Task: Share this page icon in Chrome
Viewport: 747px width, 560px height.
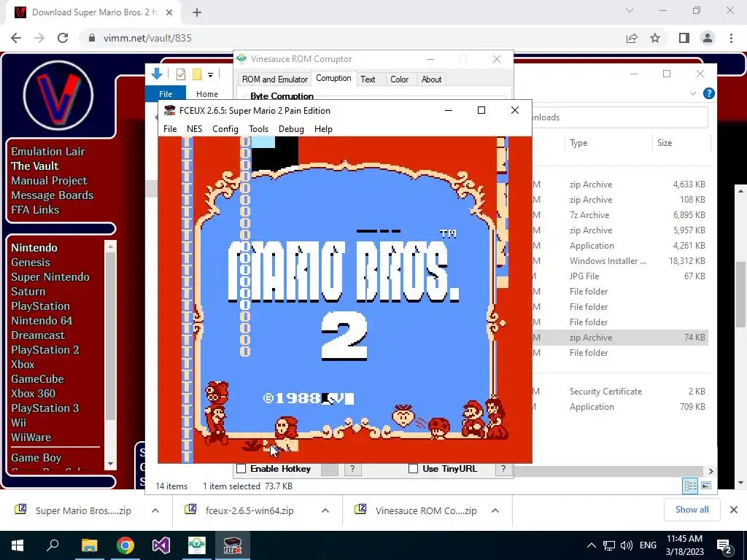Action: (x=632, y=38)
